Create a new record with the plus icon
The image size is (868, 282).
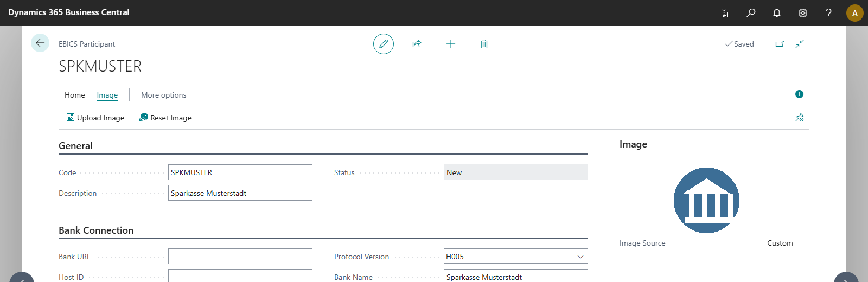click(451, 44)
